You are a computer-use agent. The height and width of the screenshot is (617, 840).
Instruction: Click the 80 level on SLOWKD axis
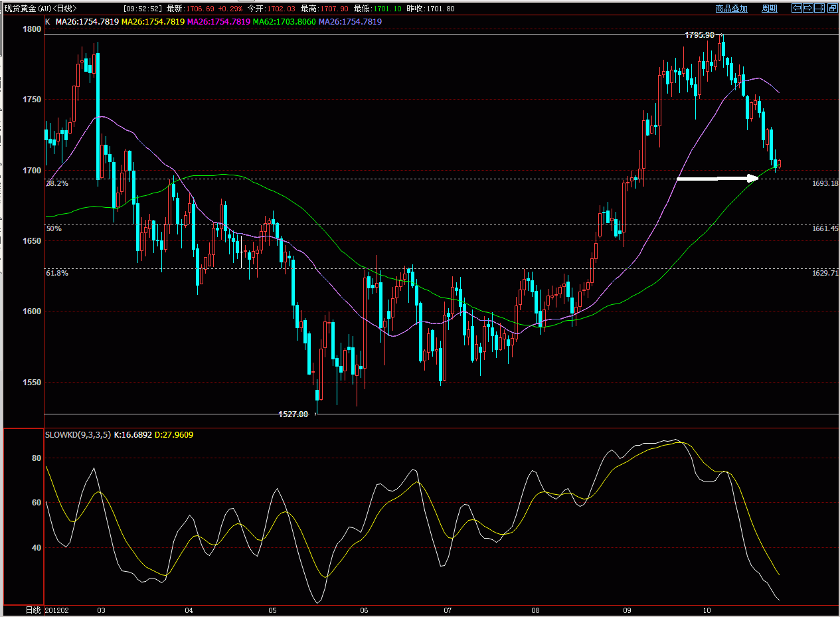click(x=37, y=458)
